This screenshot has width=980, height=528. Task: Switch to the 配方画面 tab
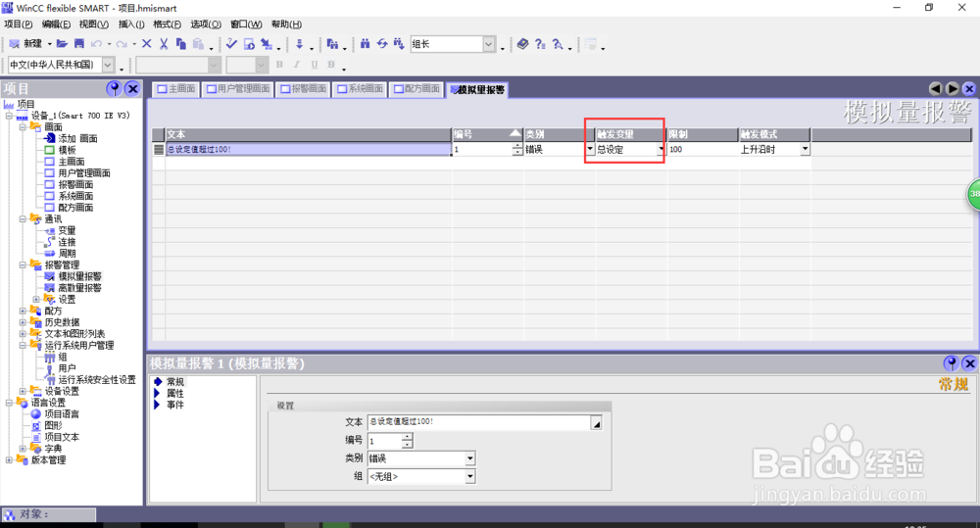point(416,89)
